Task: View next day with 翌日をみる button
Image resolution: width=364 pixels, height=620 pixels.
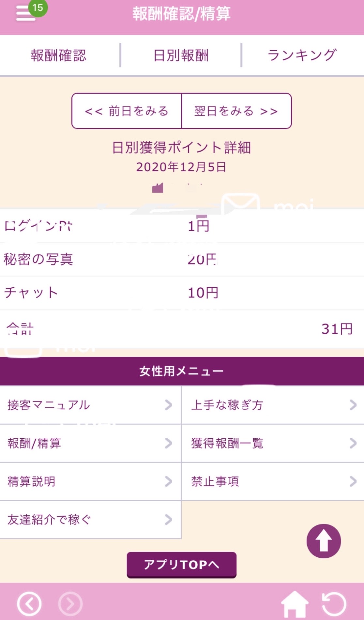Action: pyautogui.click(x=236, y=111)
